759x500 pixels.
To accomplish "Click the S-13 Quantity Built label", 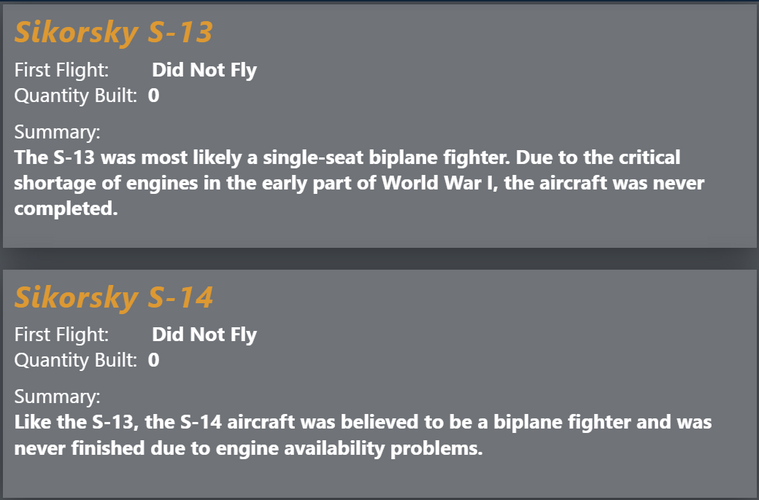I will coord(76,95).
